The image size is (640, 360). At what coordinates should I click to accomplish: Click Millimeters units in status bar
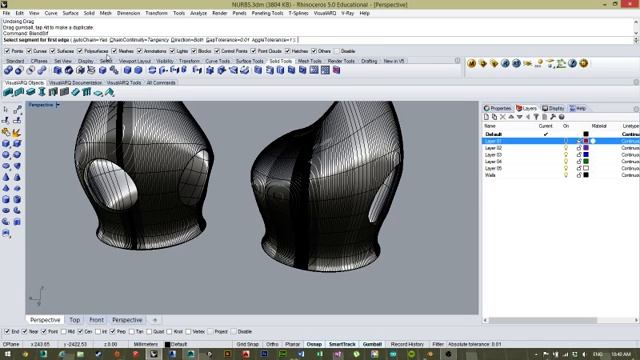pos(146,344)
